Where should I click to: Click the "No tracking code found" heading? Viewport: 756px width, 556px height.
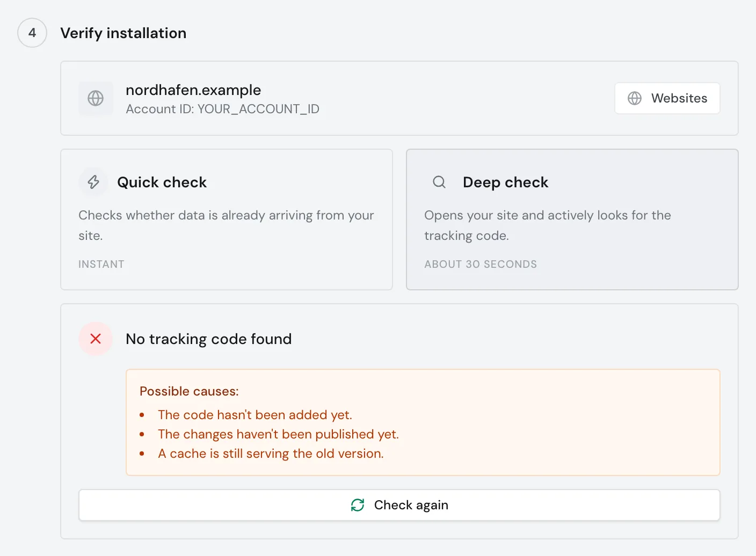coord(209,339)
